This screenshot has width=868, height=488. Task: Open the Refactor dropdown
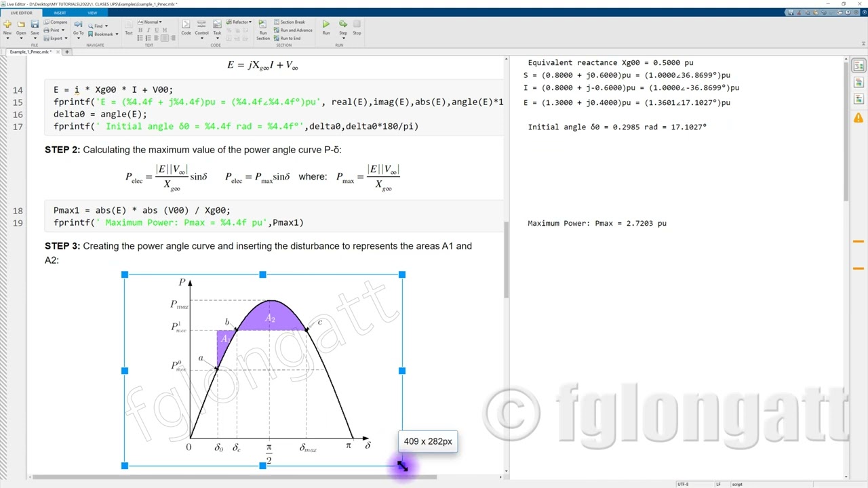coord(239,22)
